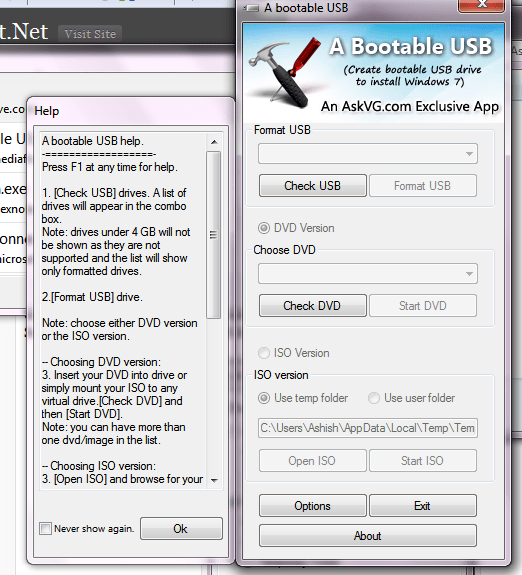The height and width of the screenshot is (575, 522).
Task: Click the help text scrollbar thumb
Action: [x=213, y=235]
